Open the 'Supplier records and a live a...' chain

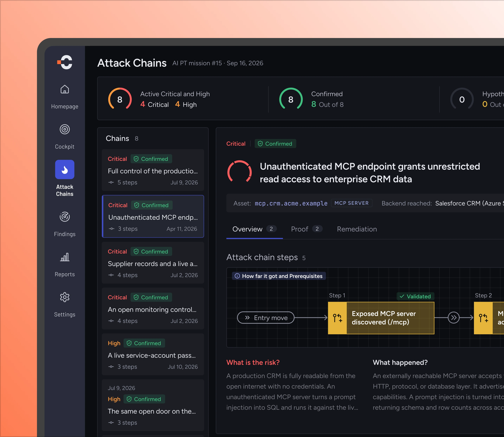(153, 263)
